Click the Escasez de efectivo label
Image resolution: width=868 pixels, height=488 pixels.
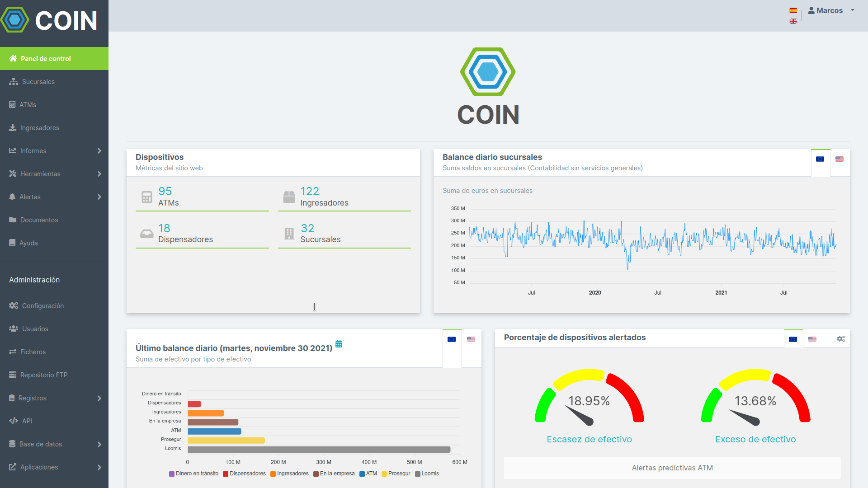(x=589, y=439)
